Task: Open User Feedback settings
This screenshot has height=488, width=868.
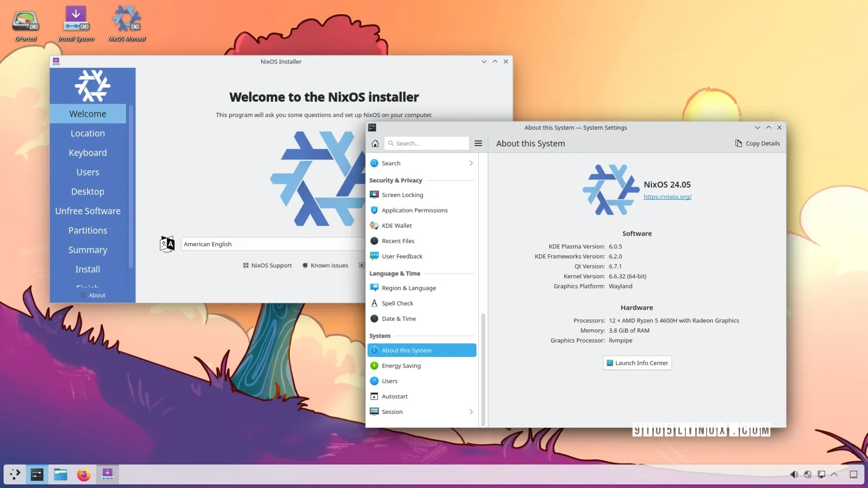Action: [x=422, y=257]
